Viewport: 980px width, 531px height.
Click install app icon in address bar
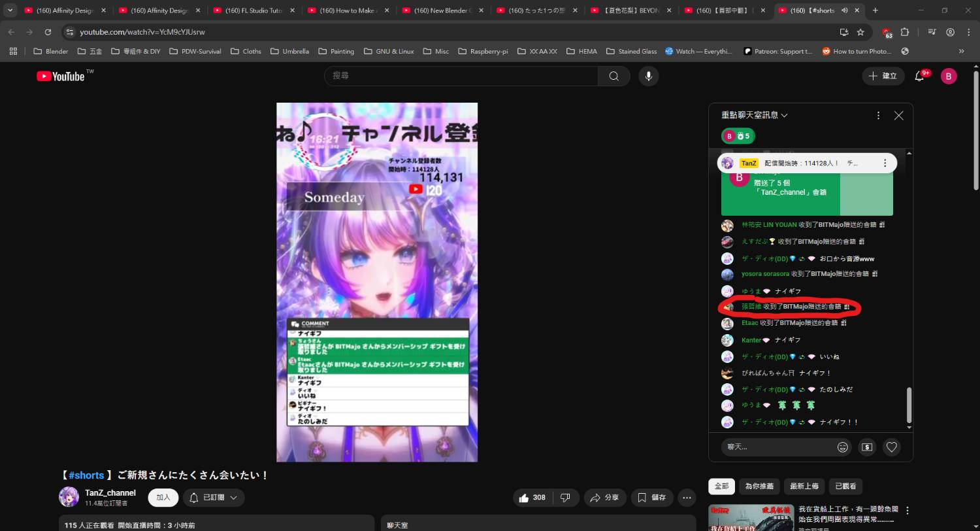click(843, 32)
